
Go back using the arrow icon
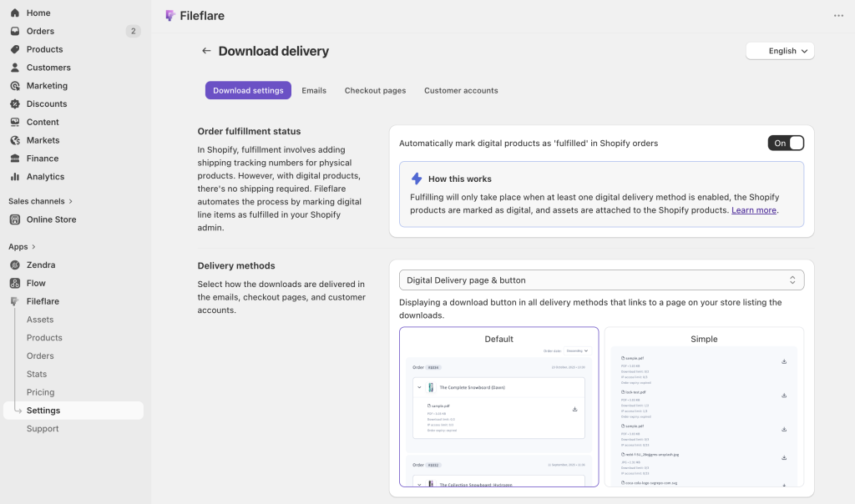(206, 51)
